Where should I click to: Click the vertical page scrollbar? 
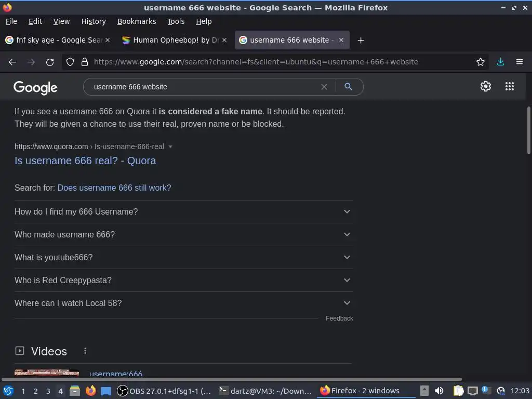click(x=528, y=130)
